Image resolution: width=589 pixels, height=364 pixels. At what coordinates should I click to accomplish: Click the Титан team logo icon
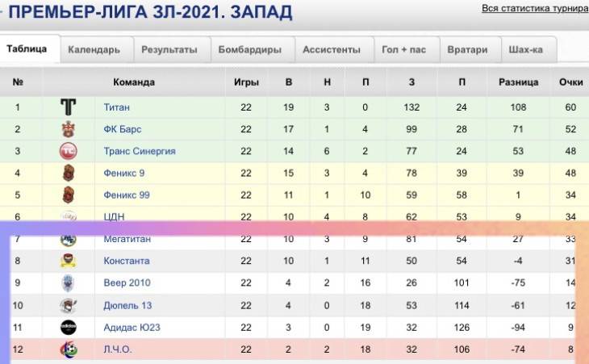(69, 107)
